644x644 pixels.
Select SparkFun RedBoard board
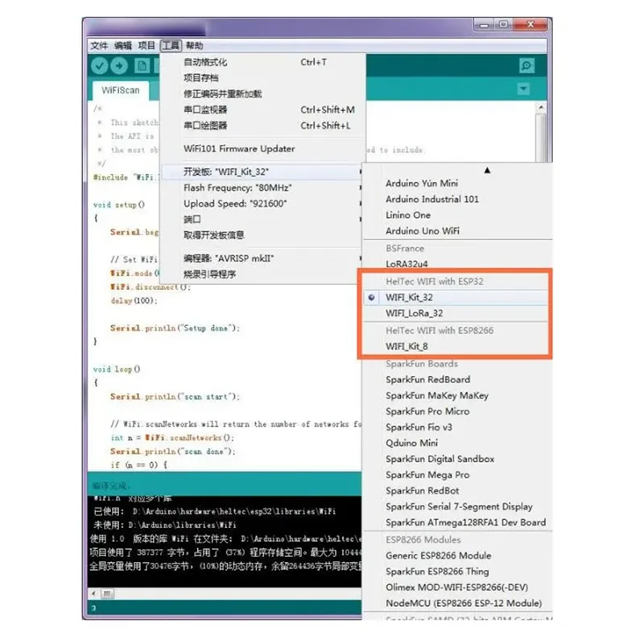pos(457,379)
